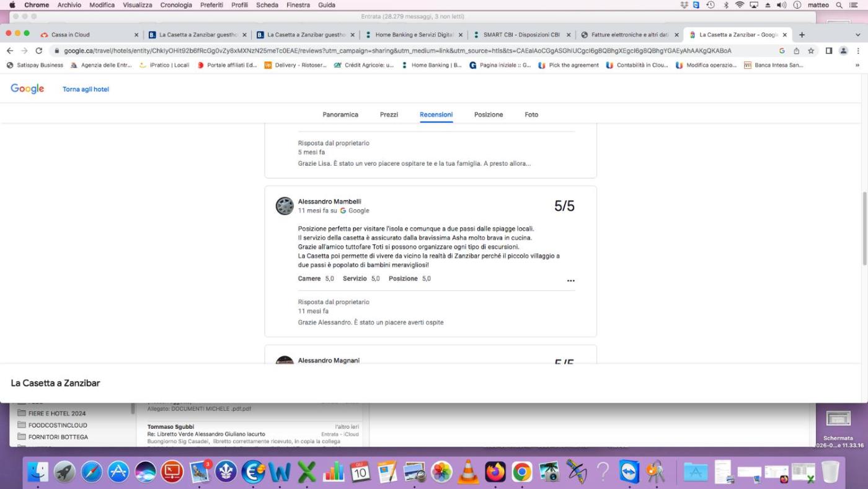Image resolution: width=868 pixels, height=489 pixels.
Task: Launch Safari from the Dock
Action: coord(92,472)
